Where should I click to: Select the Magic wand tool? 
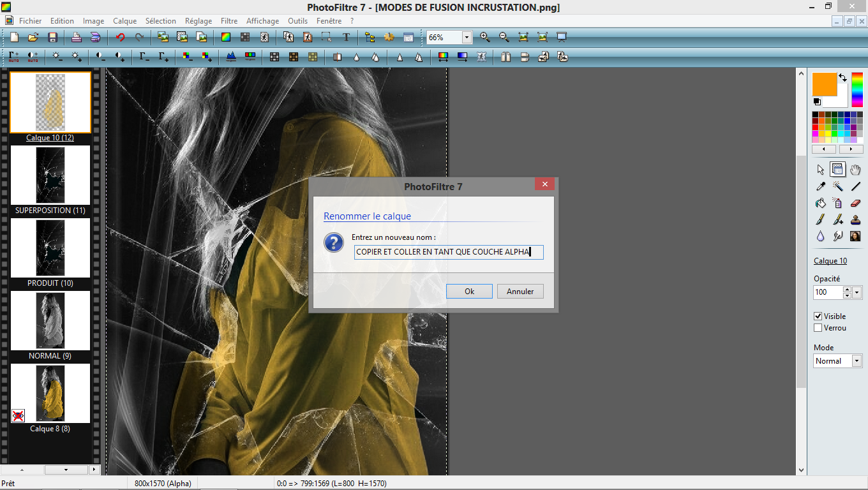[x=838, y=186]
